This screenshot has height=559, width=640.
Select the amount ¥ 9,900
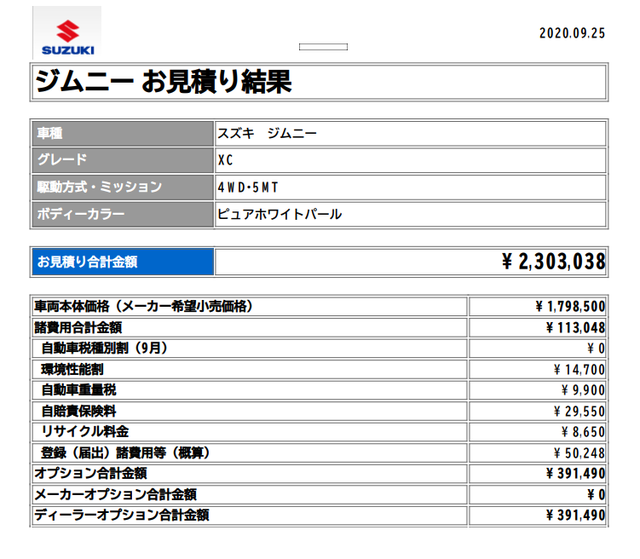583,390
